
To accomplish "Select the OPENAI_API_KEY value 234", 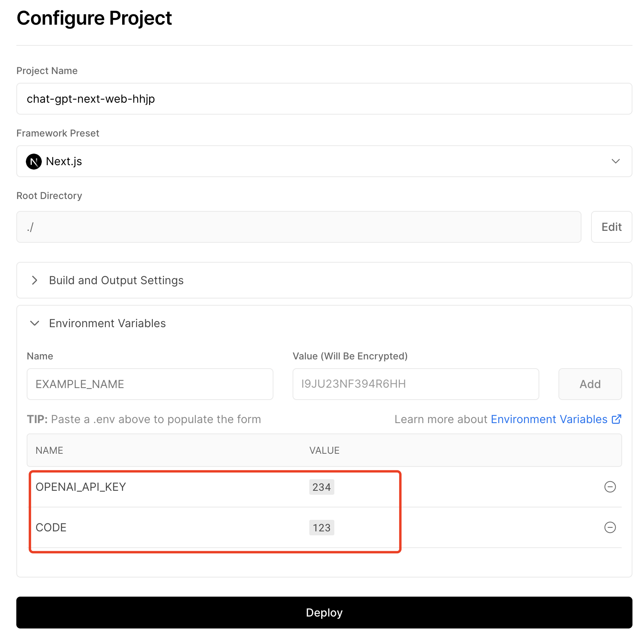I will (x=322, y=487).
